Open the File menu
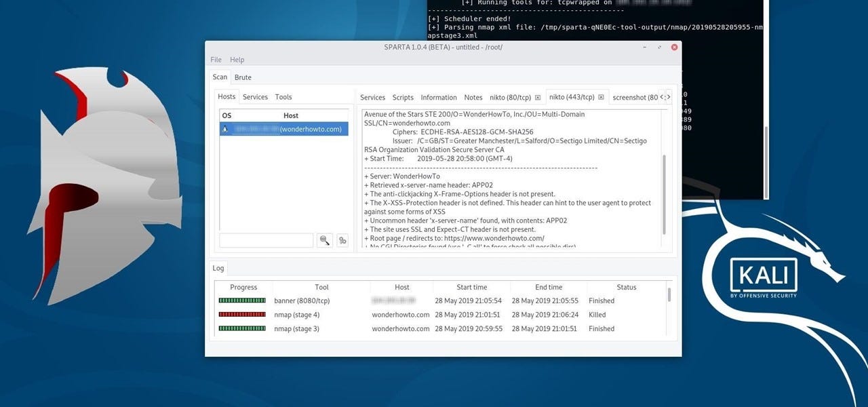This screenshot has height=407, width=868. click(216, 60)
